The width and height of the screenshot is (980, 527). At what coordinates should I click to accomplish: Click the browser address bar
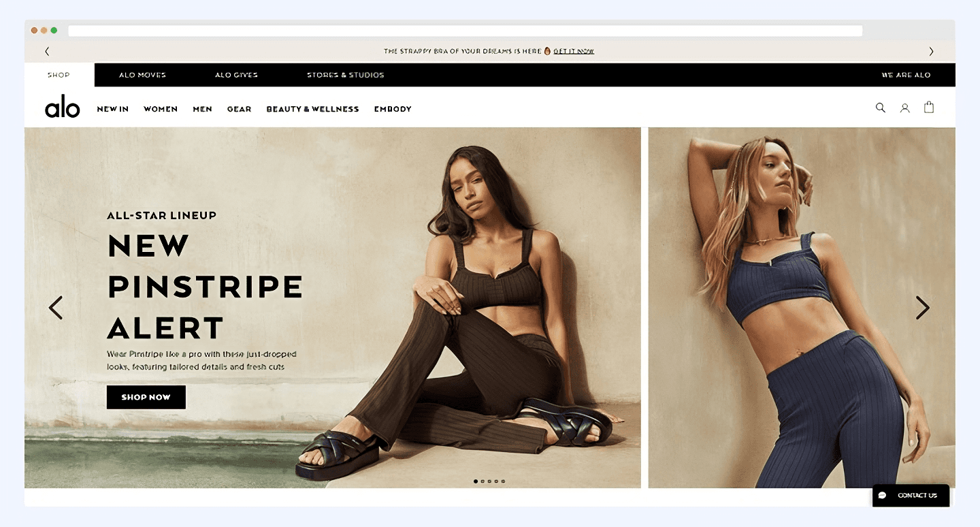[x=465, y=31]
